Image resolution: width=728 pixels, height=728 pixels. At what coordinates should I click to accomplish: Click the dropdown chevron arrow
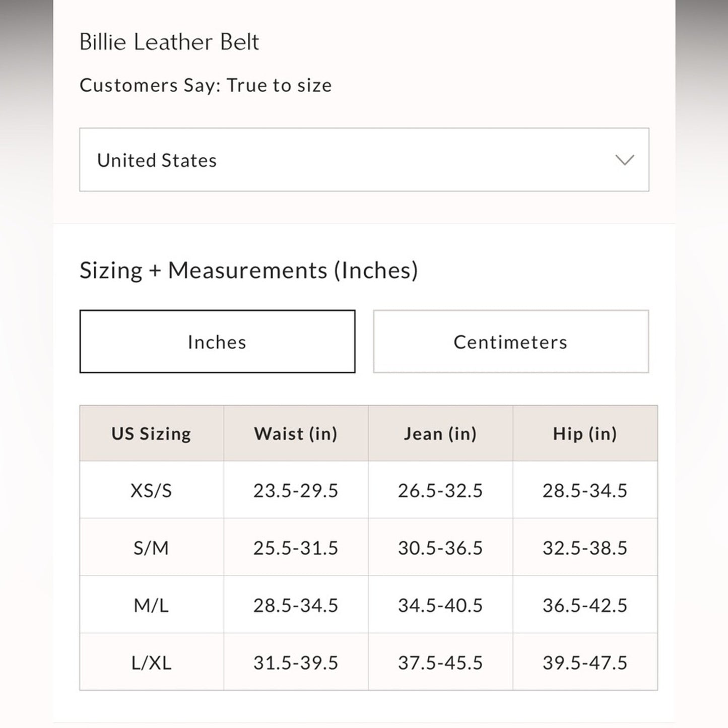click(x=624, y=160)
